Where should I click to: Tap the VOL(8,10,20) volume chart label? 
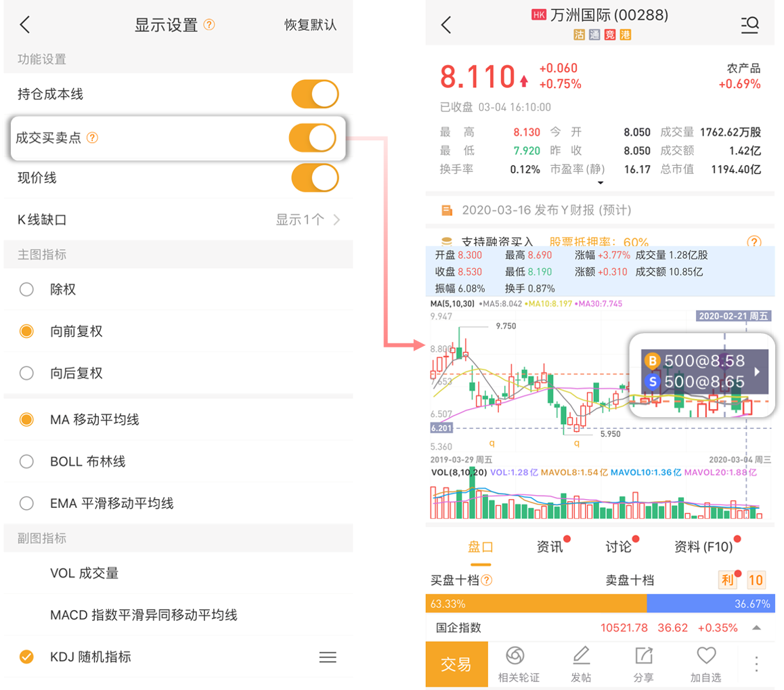(x=459, y=473)
